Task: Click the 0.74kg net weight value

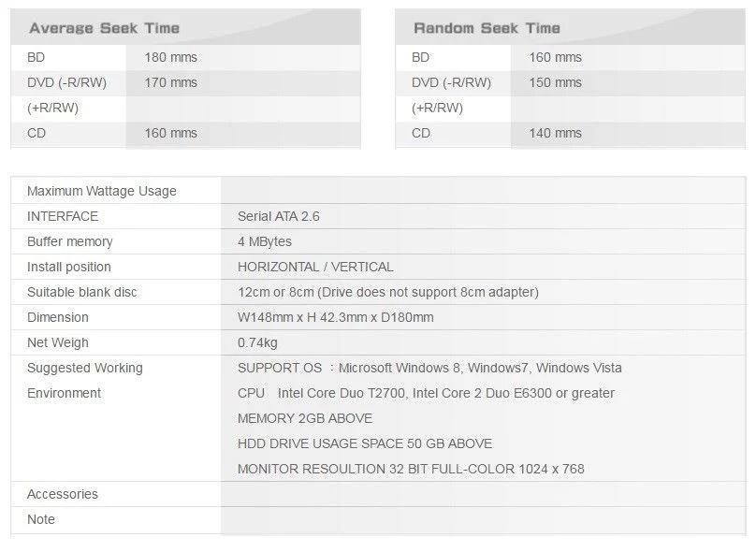Action: click(257, 342)
